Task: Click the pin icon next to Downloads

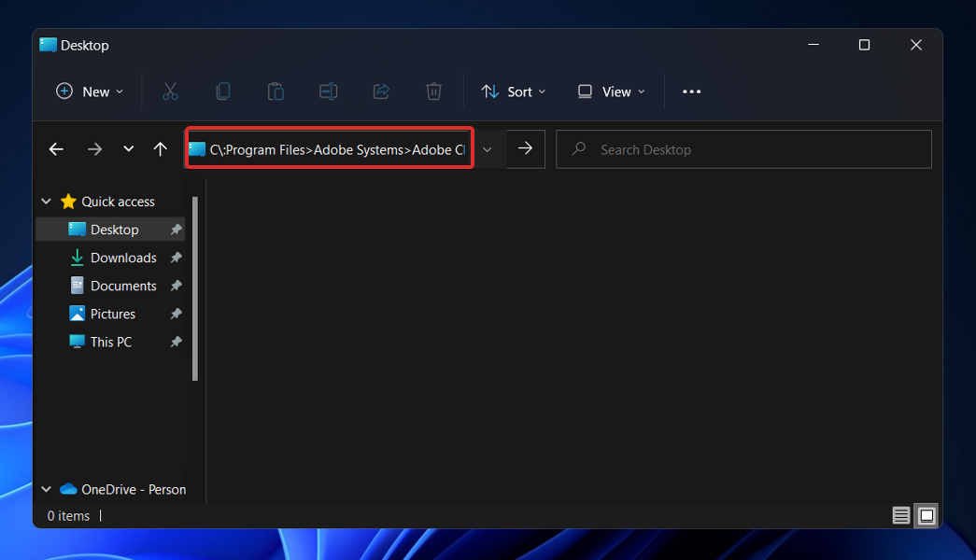Action: [x=177, y=258]
